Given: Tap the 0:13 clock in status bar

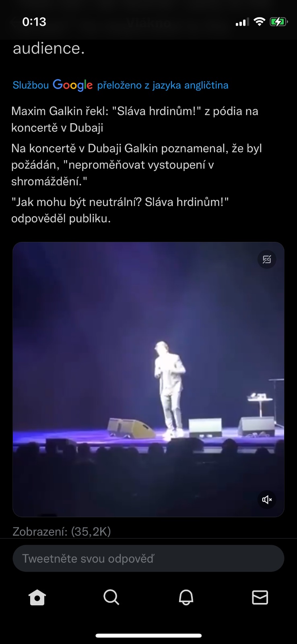Looking at the screenshot, I should click(x=34, y=22).
